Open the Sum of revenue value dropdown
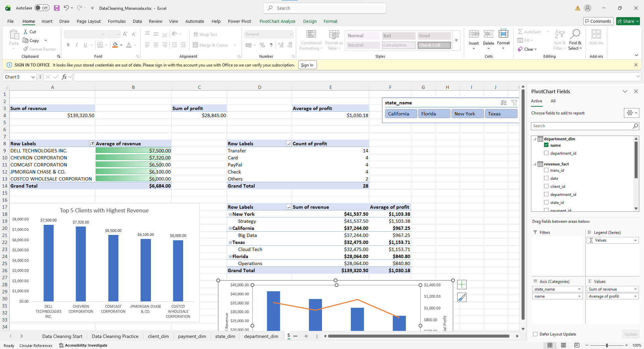The width and height of the screenshot is (644, 349). [x=635, y=289]
